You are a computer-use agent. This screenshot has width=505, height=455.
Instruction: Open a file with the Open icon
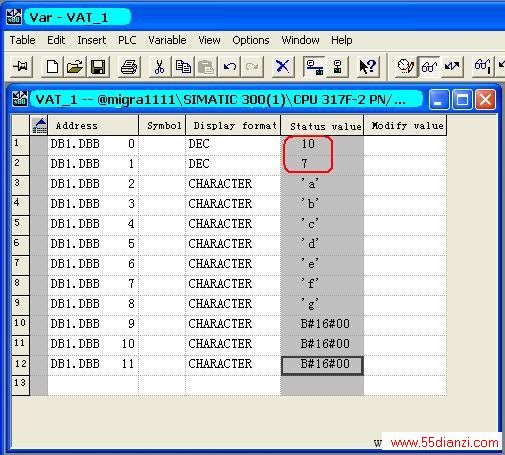coord(75,67)
